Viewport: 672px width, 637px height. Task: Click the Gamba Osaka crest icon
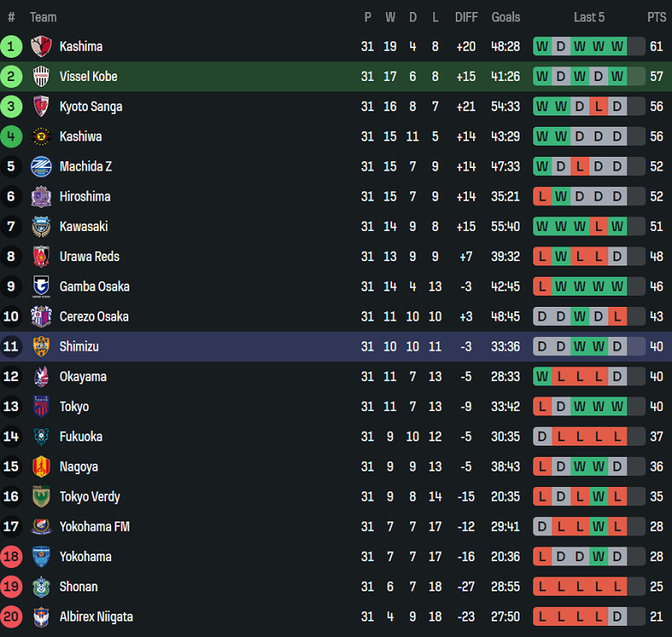pos(41,286)
